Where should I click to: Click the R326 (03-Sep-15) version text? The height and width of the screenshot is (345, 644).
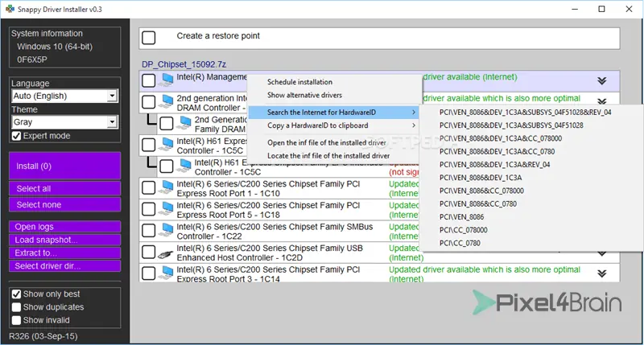click(x=43, y=336)
